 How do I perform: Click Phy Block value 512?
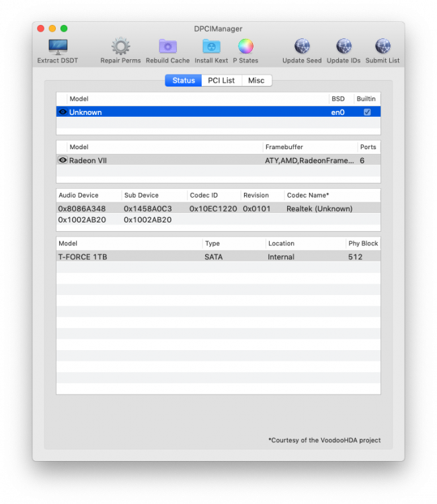coord(356,257)
